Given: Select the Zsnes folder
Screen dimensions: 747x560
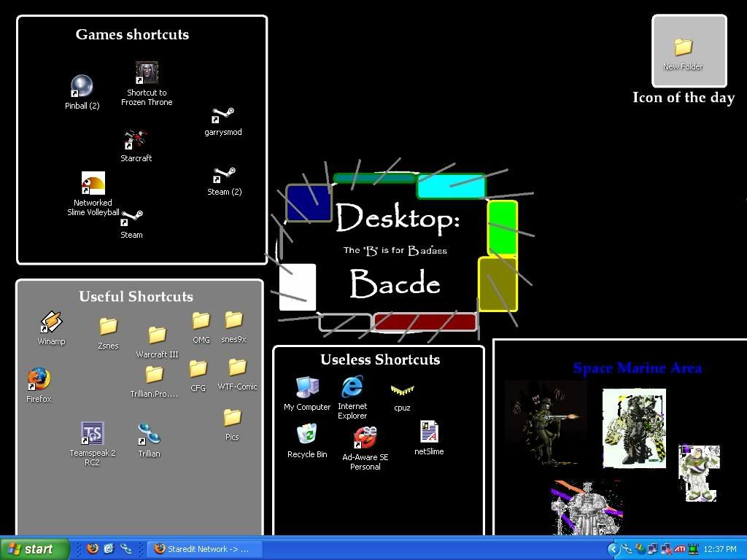Looking at the screenshot, I should point(108,326).
